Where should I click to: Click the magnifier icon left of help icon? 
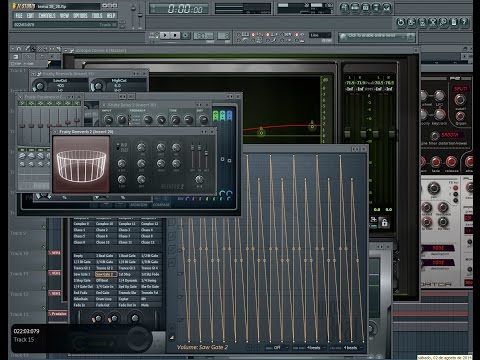pyautogui.click(x=443, y=22)
